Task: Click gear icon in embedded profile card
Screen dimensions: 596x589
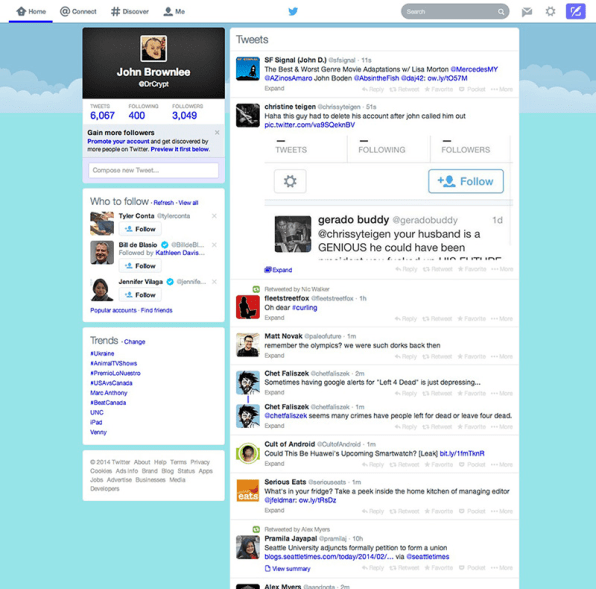Action: tap(290, 181)
